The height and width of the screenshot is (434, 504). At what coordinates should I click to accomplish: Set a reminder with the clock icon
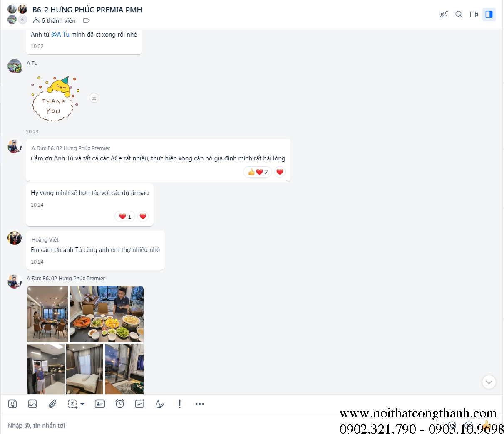click(120, 404)
